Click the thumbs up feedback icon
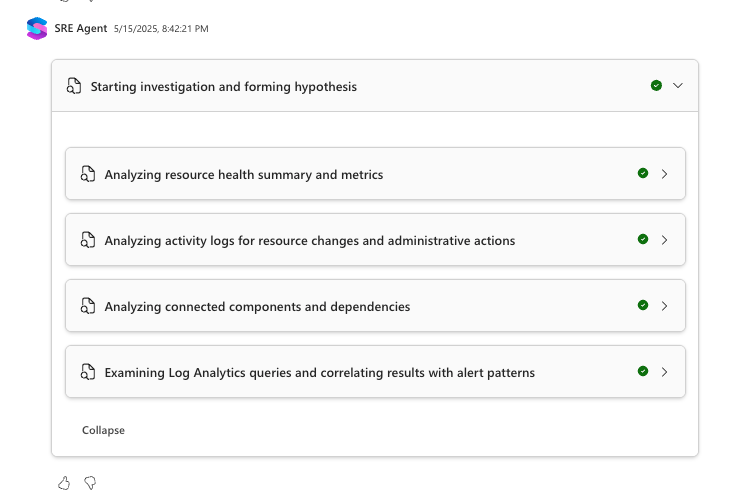Screen dimensions: 741x498 pos(64,483)
